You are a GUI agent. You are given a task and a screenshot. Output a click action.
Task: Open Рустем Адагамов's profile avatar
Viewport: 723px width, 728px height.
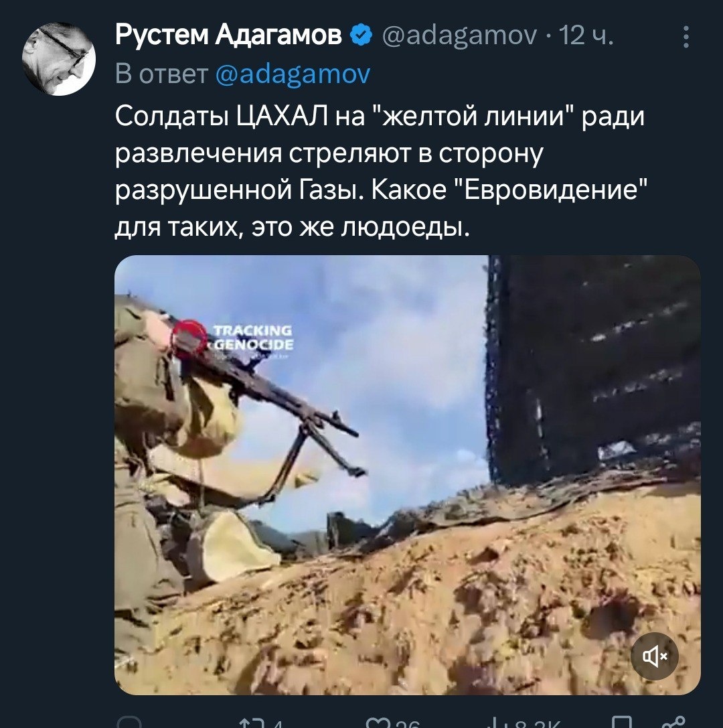[x=58, y=59]
